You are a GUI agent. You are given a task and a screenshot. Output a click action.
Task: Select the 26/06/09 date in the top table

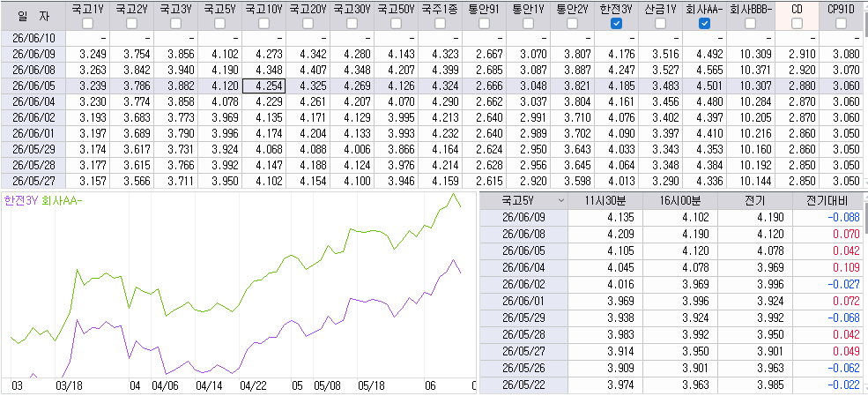point(33,55)
